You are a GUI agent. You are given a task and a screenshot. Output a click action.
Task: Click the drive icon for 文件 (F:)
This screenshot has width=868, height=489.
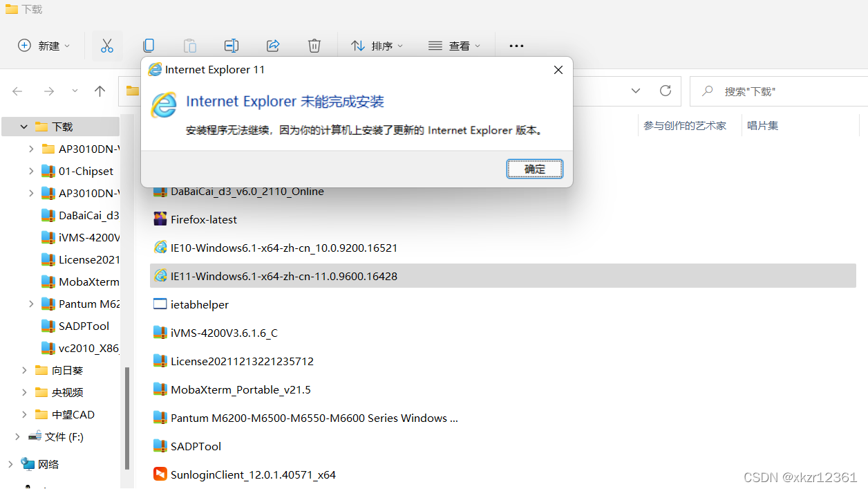click(x=35, y=436)
